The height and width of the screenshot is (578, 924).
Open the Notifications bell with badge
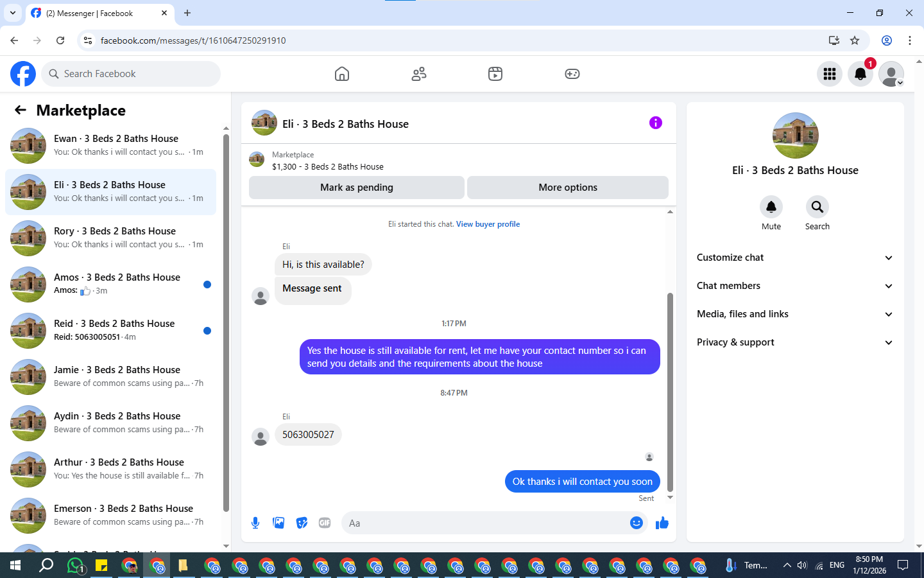click(860, 74)
